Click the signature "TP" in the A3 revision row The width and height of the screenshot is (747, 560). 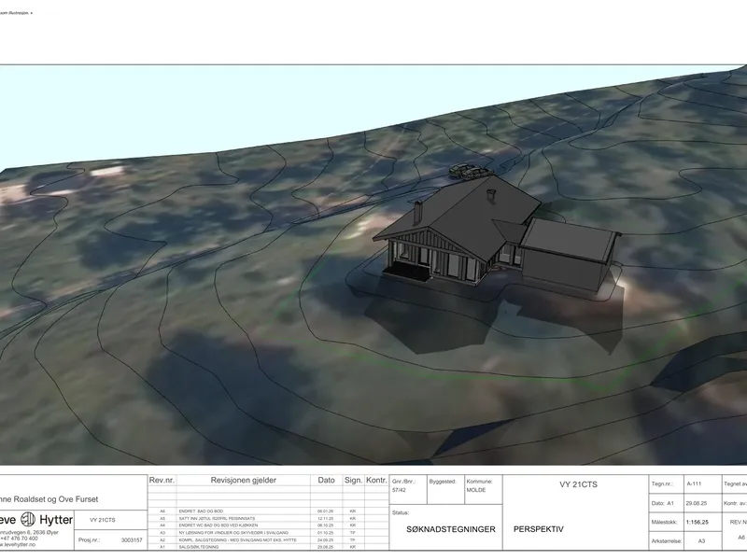353,533
